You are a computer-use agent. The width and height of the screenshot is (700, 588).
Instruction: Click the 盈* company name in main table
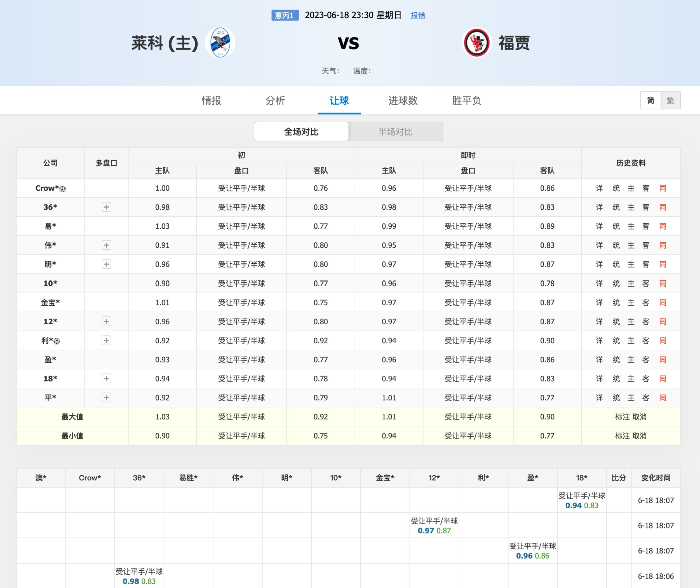[x=50, y=360]
